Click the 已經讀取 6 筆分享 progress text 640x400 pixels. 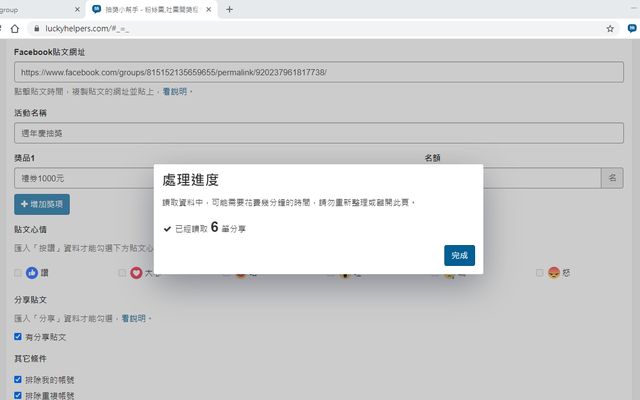210,228
